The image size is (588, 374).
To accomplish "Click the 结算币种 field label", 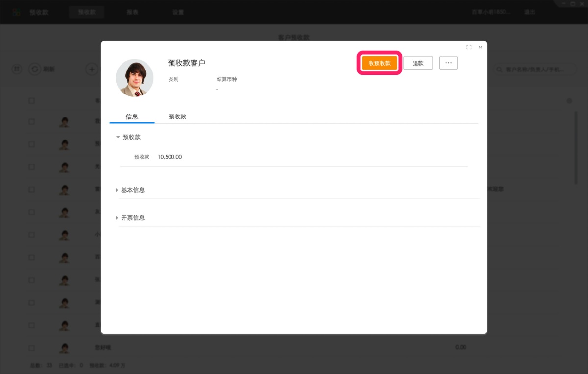I will 227,79.
